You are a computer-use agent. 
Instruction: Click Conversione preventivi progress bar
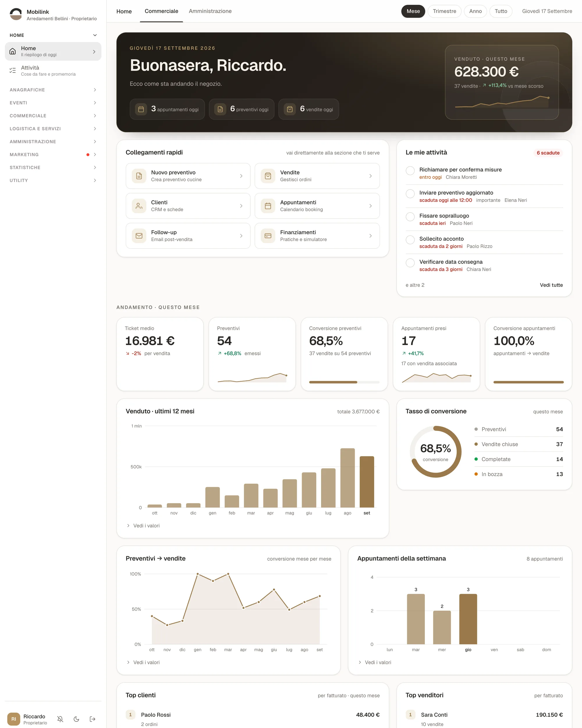point(344,382)
